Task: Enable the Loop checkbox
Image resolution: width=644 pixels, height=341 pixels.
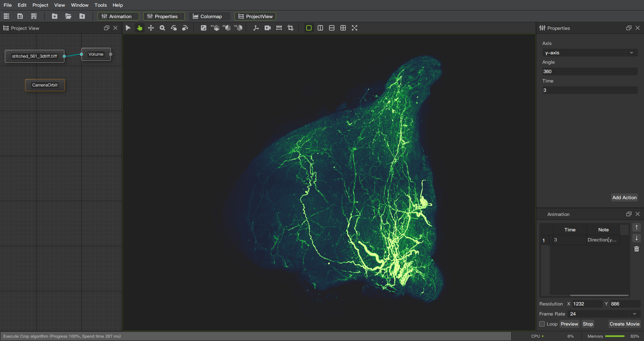Action: (x=542, y=324)
